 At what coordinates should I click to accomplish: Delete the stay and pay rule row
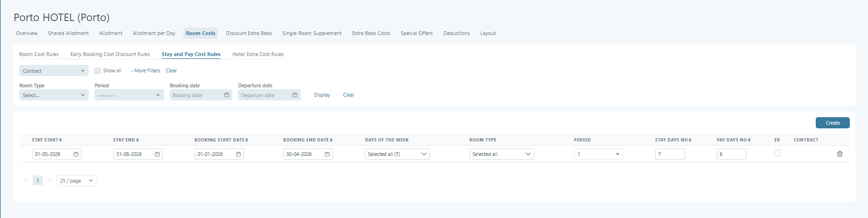click(x=840, y=154)
